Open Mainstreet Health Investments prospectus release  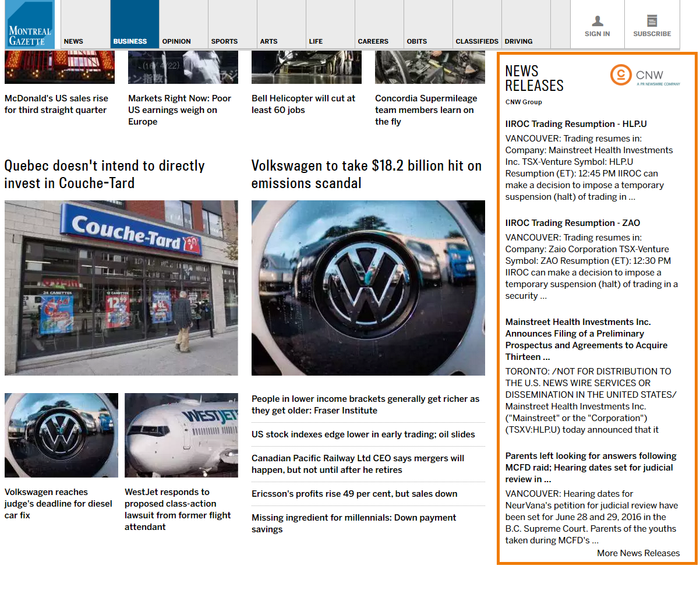(586, 340)
